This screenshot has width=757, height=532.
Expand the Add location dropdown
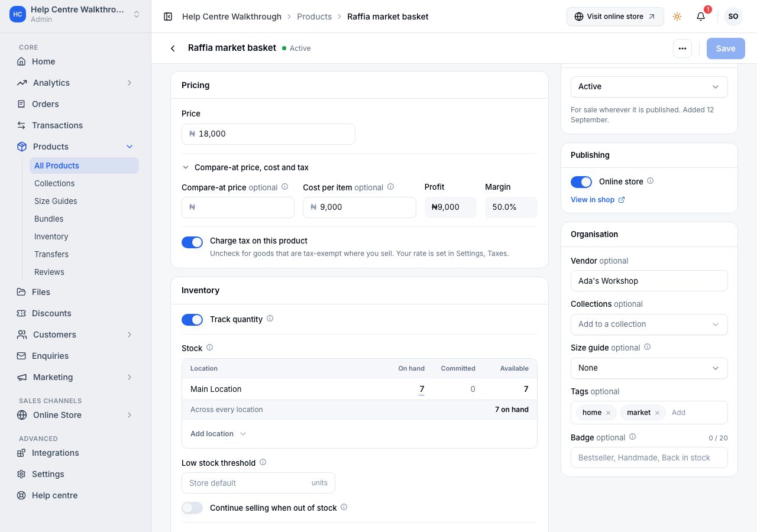[x=218, y=434]
